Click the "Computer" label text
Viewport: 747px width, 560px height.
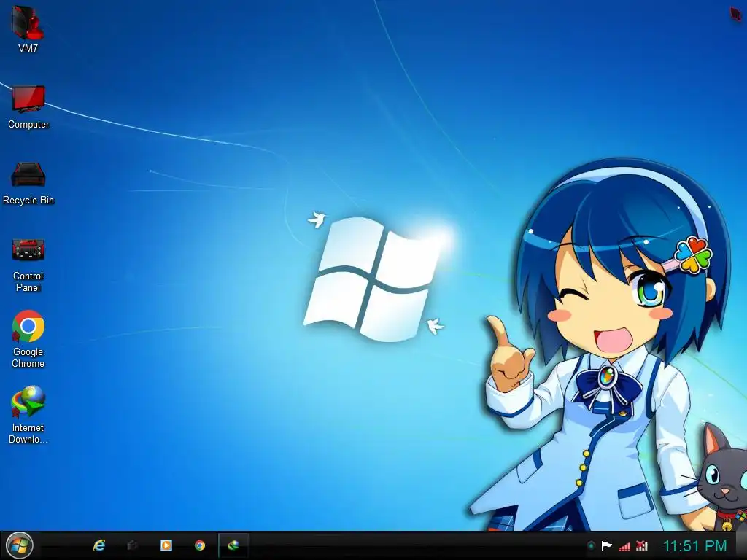coord(28,124)
